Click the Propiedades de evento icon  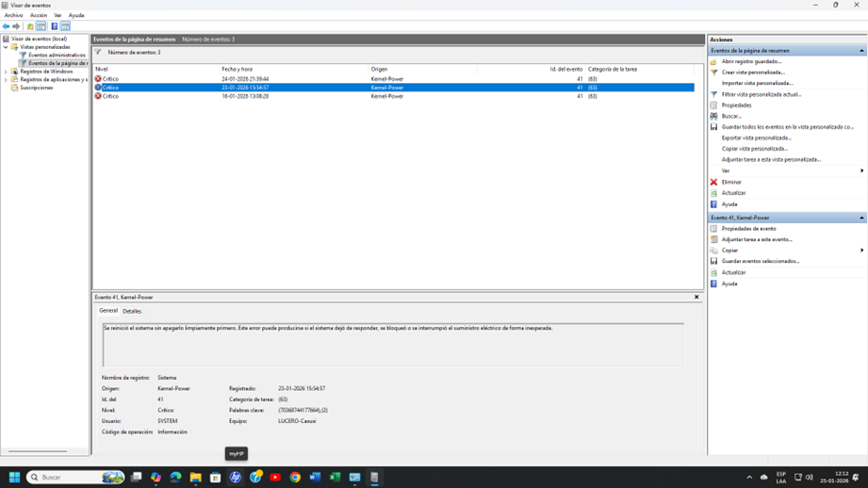pos(714,229)
